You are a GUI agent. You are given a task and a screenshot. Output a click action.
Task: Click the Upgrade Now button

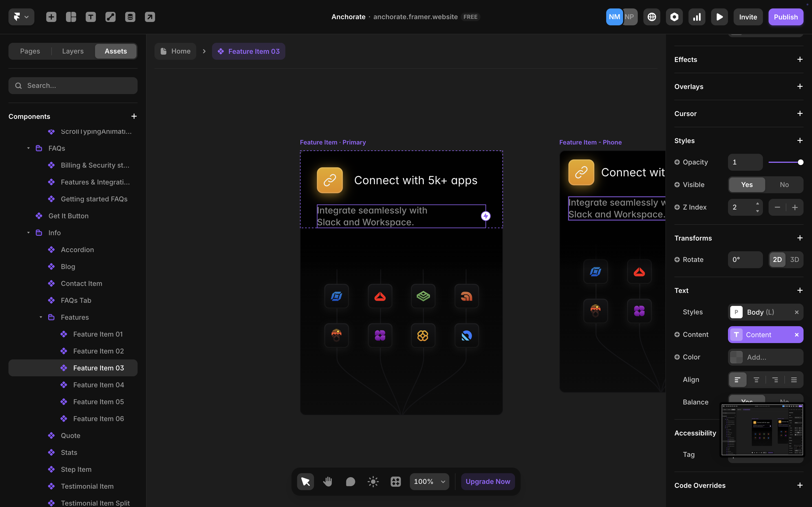tap(487, 482)
